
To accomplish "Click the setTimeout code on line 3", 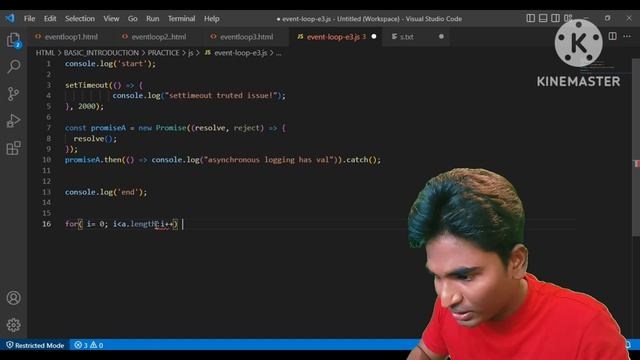I will (104, 85).
